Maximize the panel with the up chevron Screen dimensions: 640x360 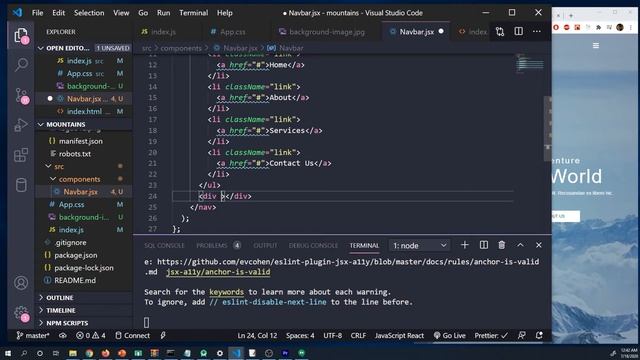pos(520,245)
